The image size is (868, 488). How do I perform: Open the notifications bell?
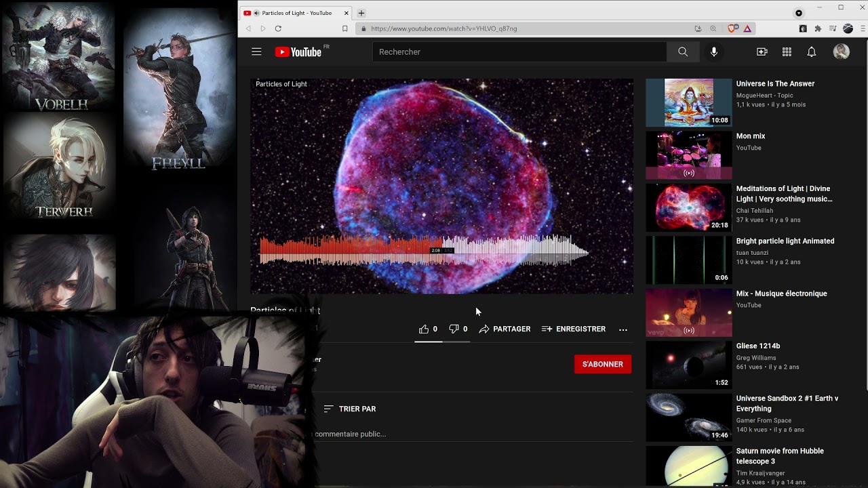[812, 52]
